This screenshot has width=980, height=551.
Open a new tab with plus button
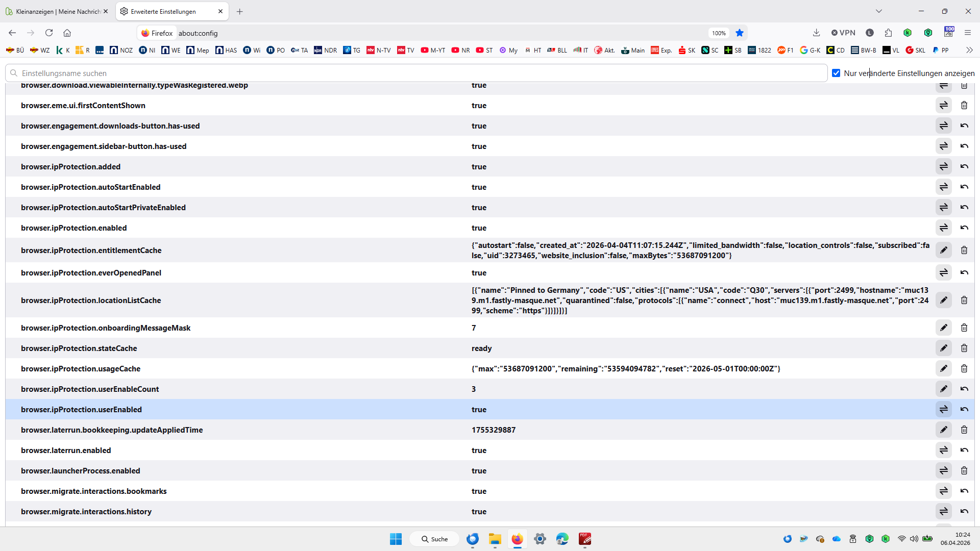pyautogui.click(x=239, y=11)
